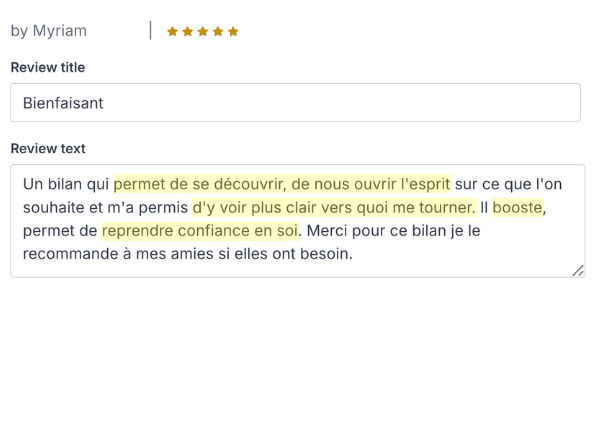Place cursor at "Un bilan qui" in the review

click(x=65, y=184)
